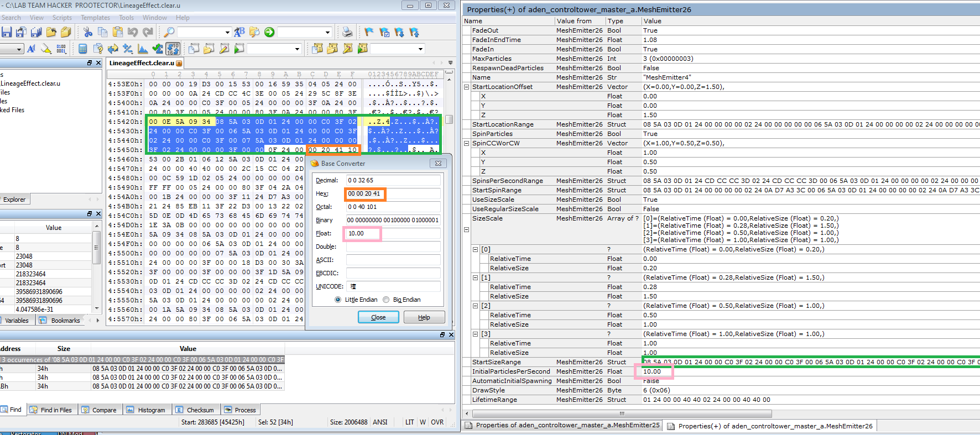This screenshot has width=980, height=435.
Task: Undo the last edit
Action: [133, 32]
